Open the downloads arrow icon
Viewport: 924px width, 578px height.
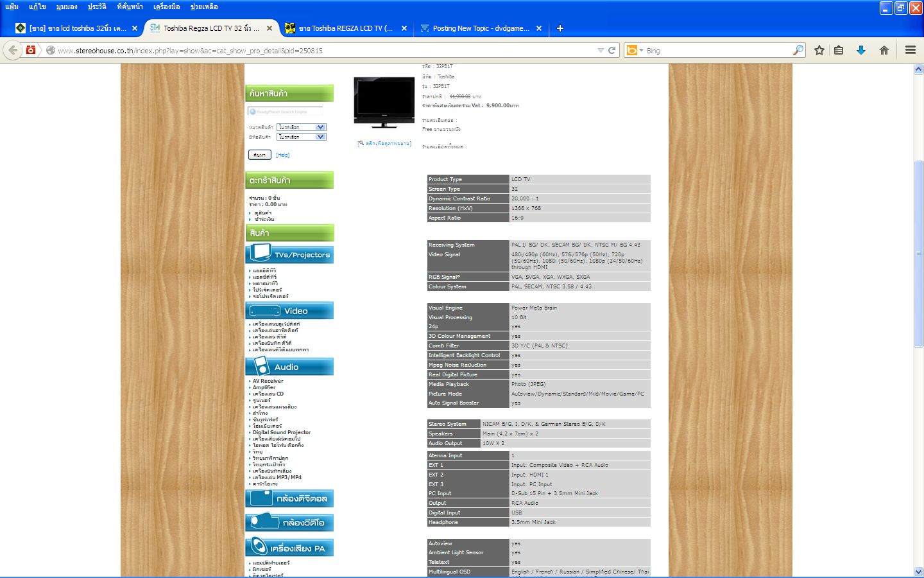coord(861,50)
